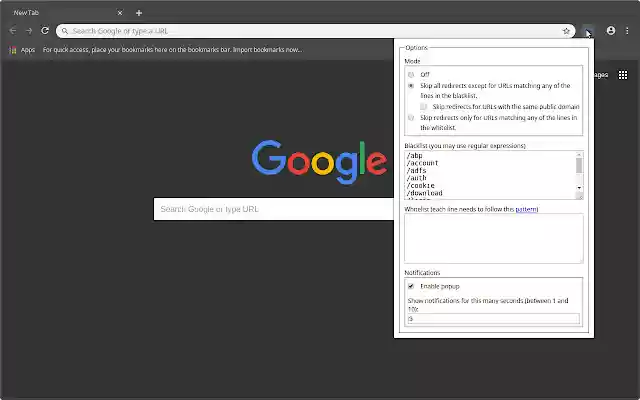
Task: Open the Google apps grid
Action: click(x=623, y=75)
